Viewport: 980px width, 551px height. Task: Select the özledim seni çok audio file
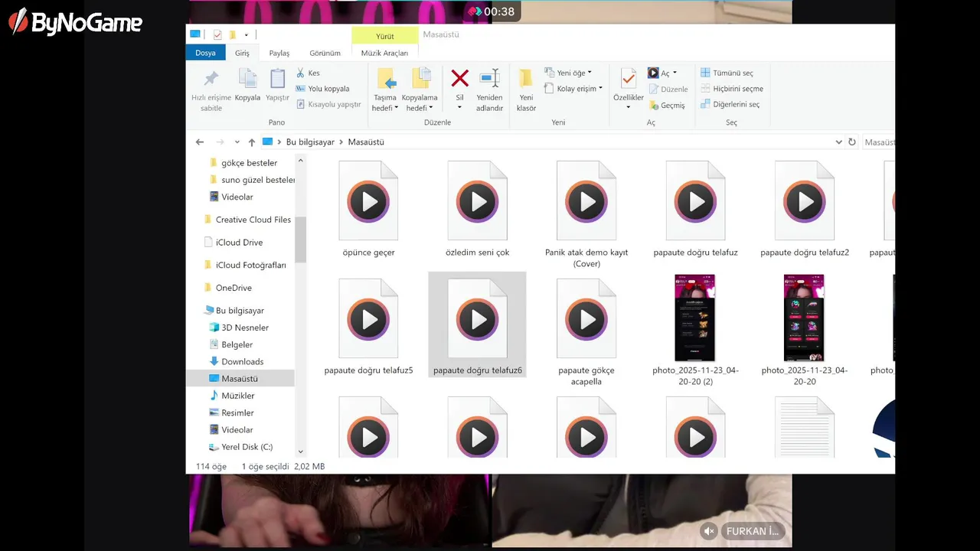pos(477,209)
